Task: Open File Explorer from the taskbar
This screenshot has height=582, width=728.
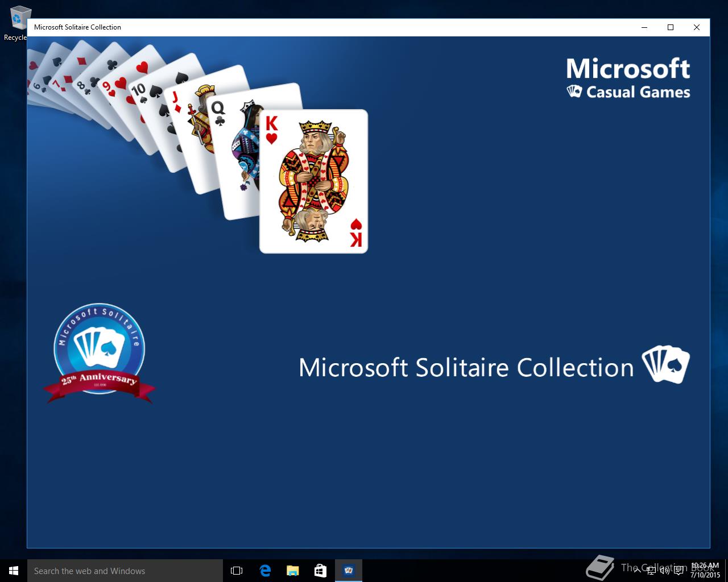Action: [292, 571]
